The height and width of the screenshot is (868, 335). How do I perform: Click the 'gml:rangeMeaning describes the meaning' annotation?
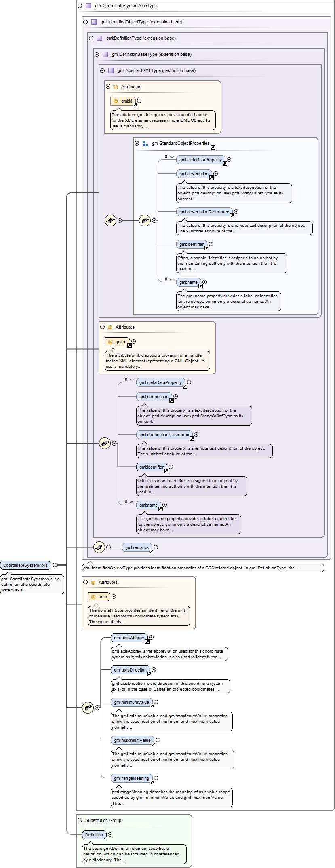point(172,798)
